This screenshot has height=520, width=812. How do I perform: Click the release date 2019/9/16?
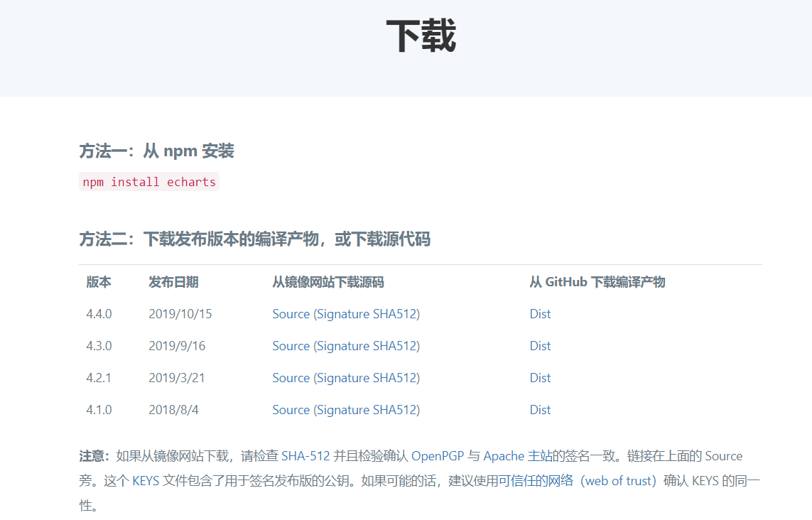(x=177, y=346)
